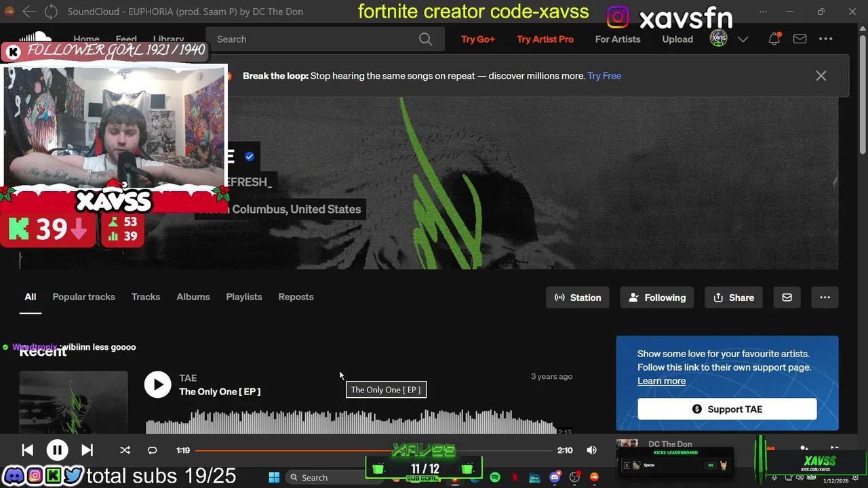Screen dimensions: 868x488
Task: Open the For Artists page
Action: [618, 39]
